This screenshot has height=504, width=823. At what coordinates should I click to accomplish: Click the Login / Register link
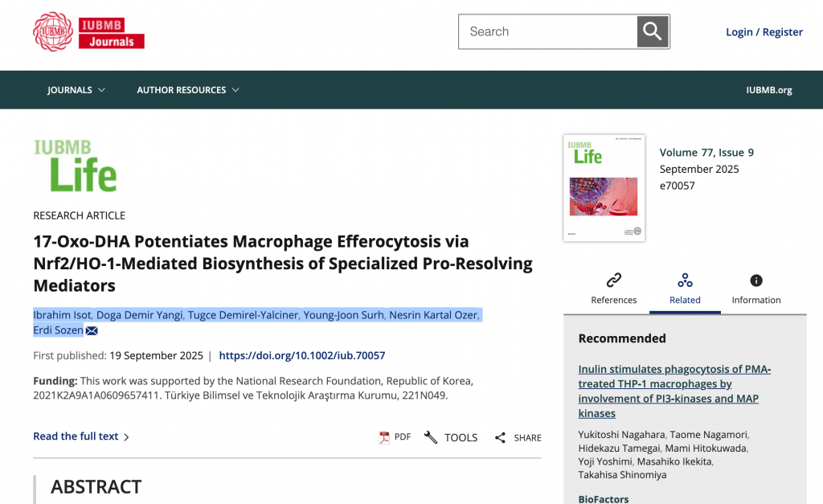click(x=764, y=32)
